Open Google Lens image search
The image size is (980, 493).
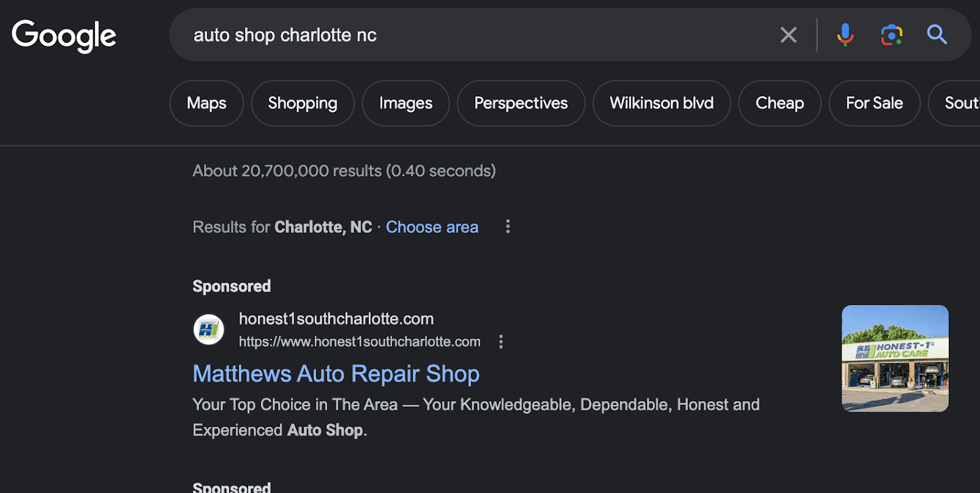tap(891, 35)
